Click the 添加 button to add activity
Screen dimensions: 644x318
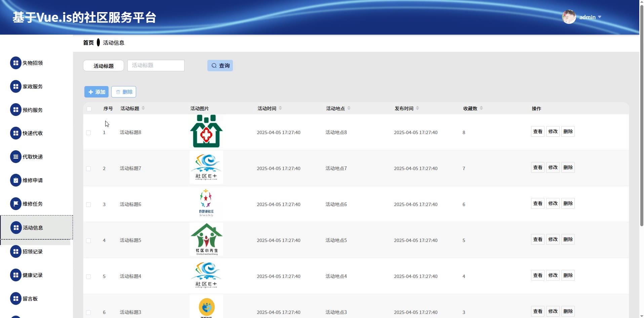point(96,92)
